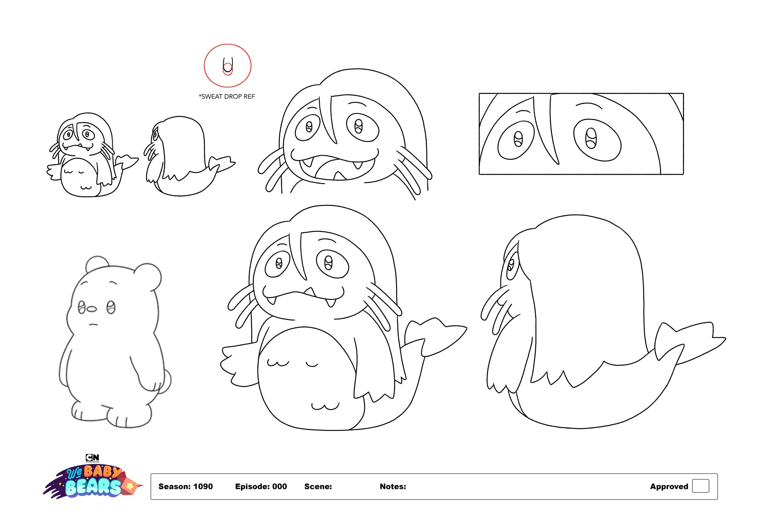The height and width of the screenshot is (532, 763).
Task: Click the Season: 1090 field
Action: 186,487
